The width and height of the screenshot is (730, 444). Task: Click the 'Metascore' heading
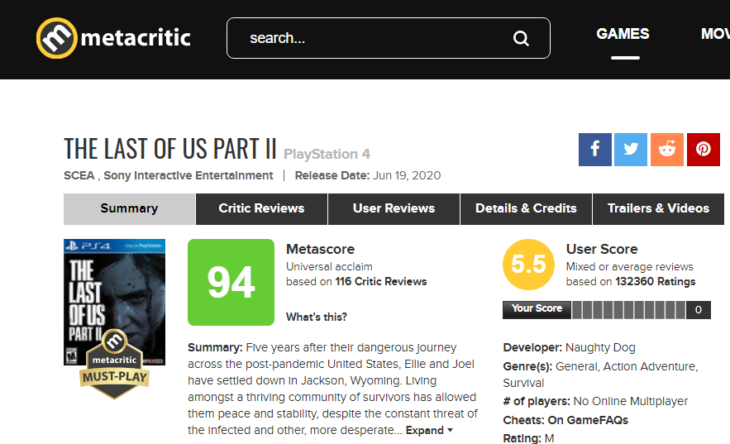coord(320,249)
